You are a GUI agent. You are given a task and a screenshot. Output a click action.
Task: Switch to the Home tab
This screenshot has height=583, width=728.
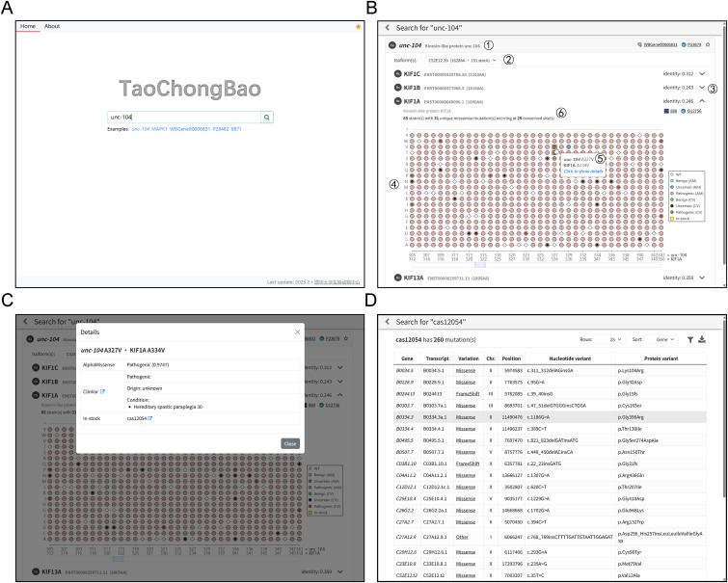(x=28, y=26)
